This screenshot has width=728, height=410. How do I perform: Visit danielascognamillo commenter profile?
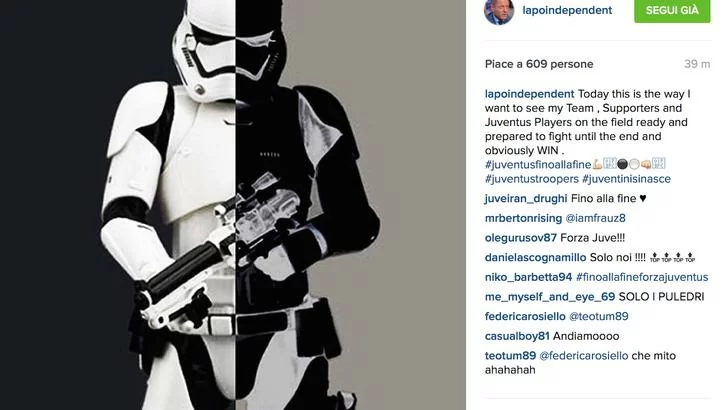pyautogui.click(x=535, y=257)
